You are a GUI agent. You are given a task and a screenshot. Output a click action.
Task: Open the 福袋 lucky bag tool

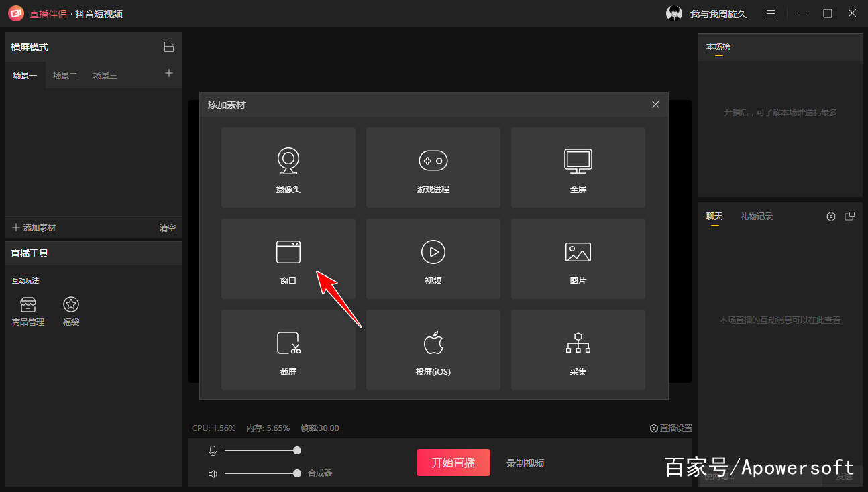71,312
